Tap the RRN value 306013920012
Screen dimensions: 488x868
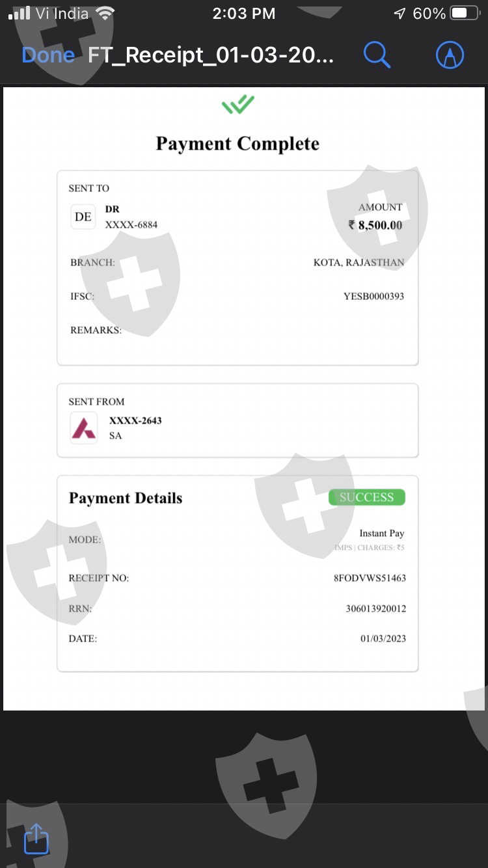375,609
